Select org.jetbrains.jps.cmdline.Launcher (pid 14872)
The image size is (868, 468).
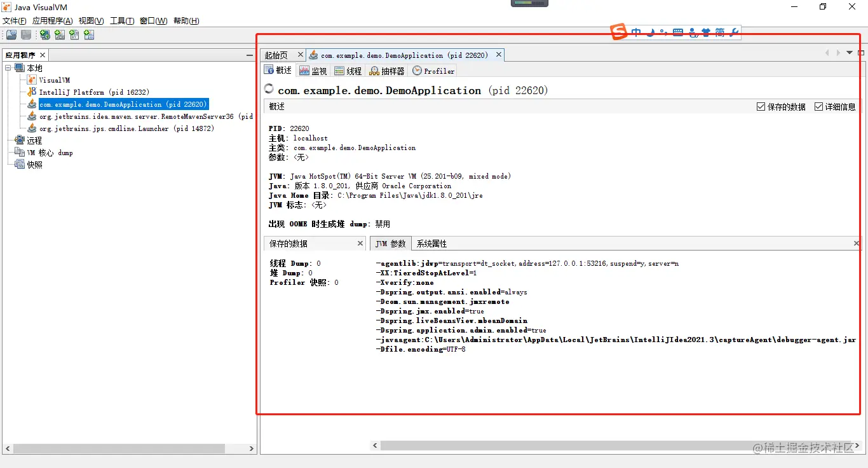click(121, 128)
